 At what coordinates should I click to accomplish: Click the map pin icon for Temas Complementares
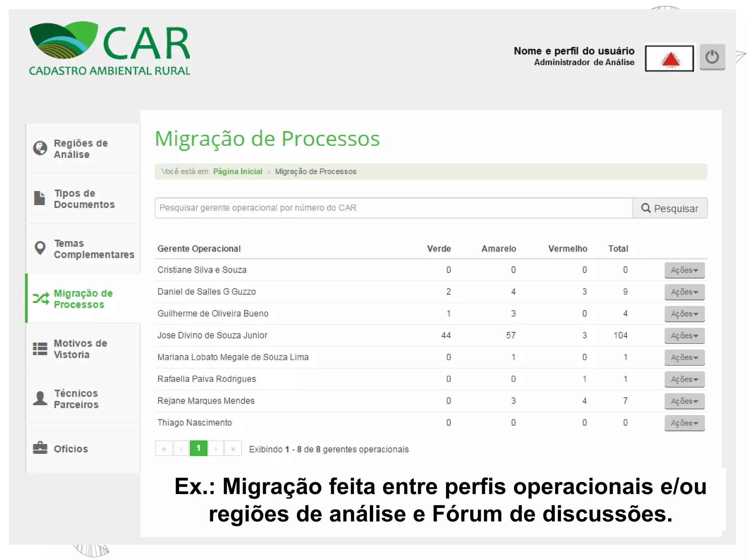[40, 248]
